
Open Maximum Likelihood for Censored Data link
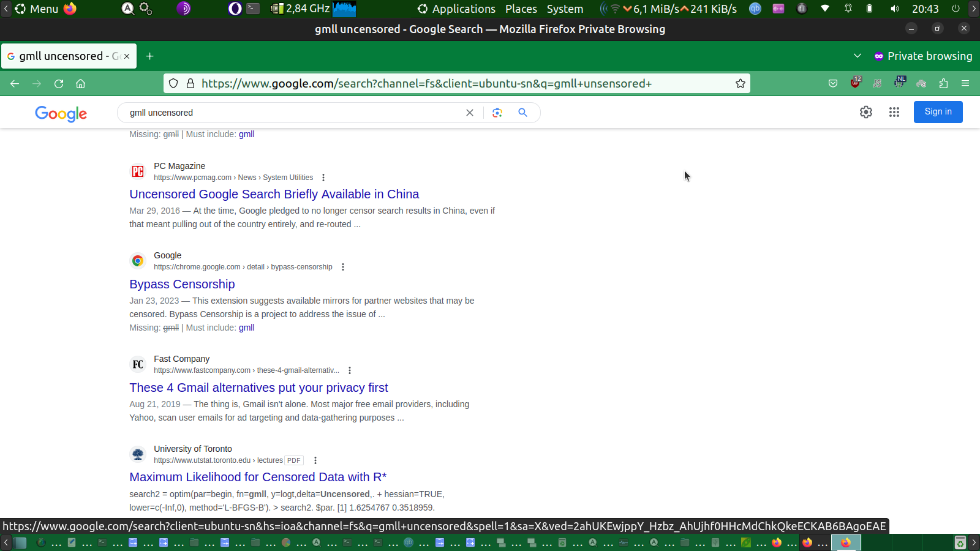coord(258,477)
